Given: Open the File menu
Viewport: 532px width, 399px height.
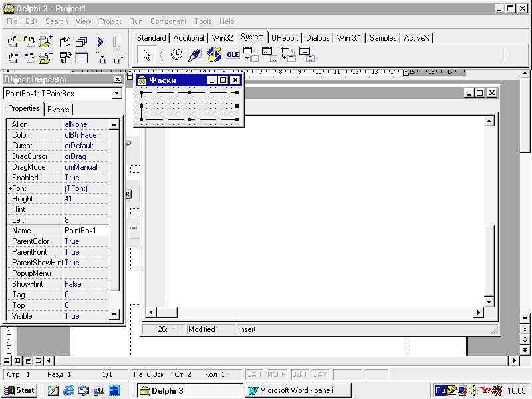Looking at the screenshot, I should coord(12,21).
